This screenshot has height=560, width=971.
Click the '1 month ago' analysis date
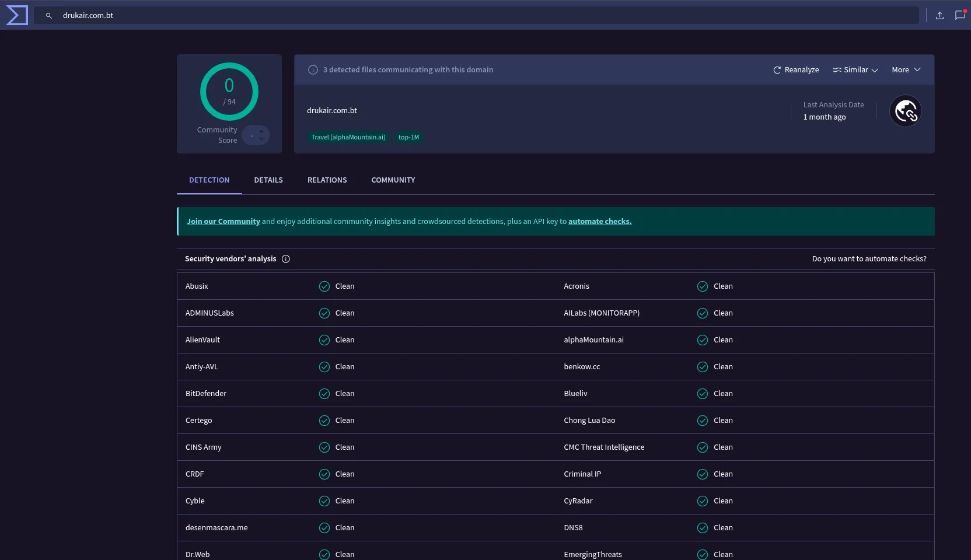click(825, 117)
